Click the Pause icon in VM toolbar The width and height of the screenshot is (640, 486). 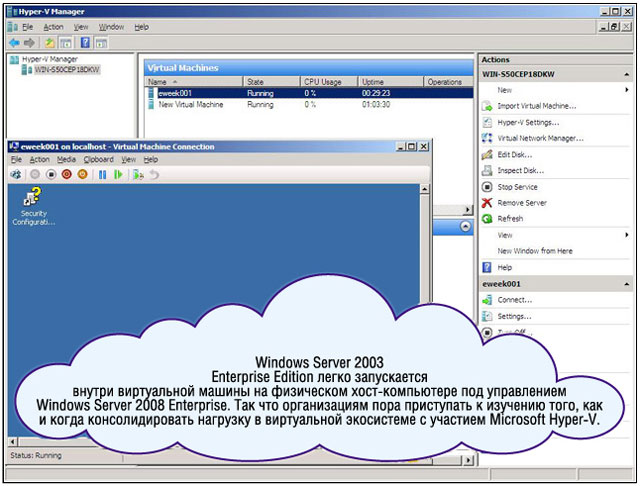[x=102, y=175]
